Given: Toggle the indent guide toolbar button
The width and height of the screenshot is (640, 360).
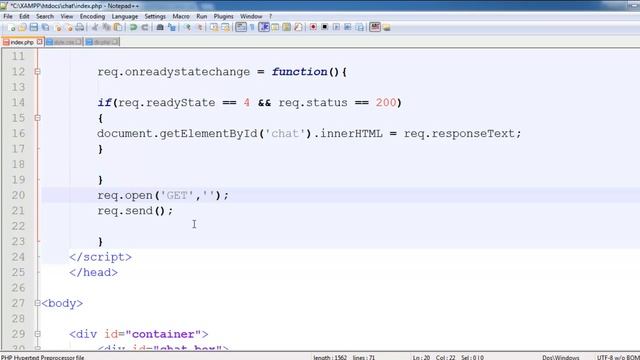Looking at the screenshot, I should [264, 27].
